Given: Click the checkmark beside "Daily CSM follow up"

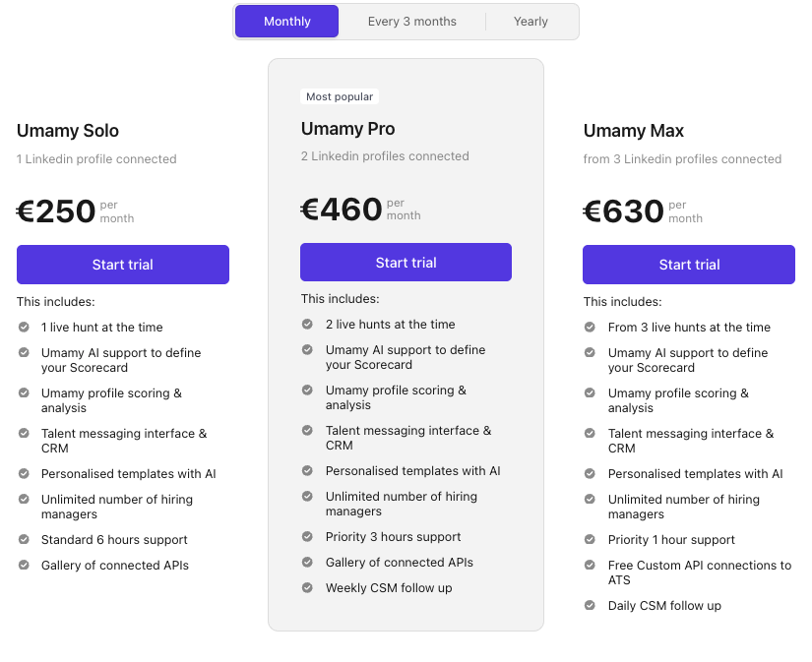Looking at the screenshot, I should (590, 606).
